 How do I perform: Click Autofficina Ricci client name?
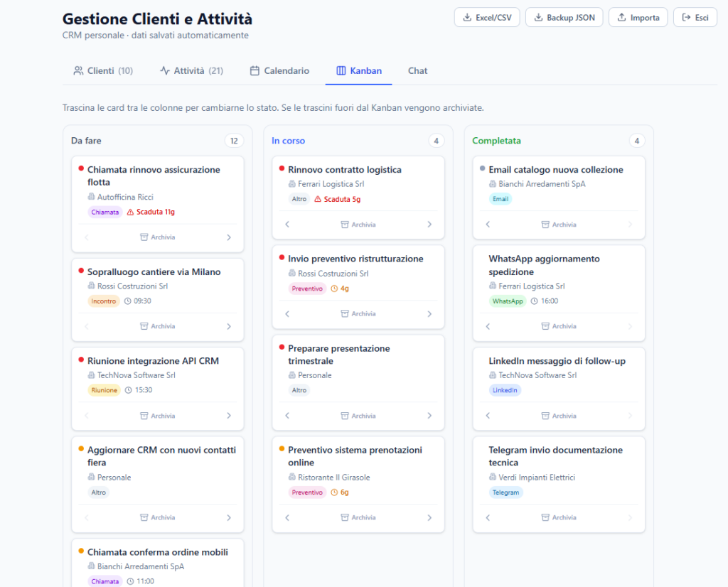125,198
